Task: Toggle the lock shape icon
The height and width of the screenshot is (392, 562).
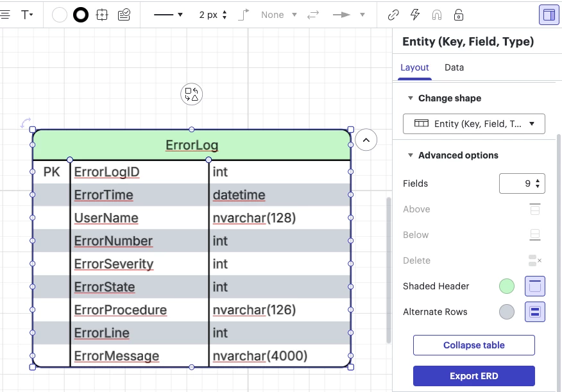Action: pyautogui.click(x=459, y=15)
